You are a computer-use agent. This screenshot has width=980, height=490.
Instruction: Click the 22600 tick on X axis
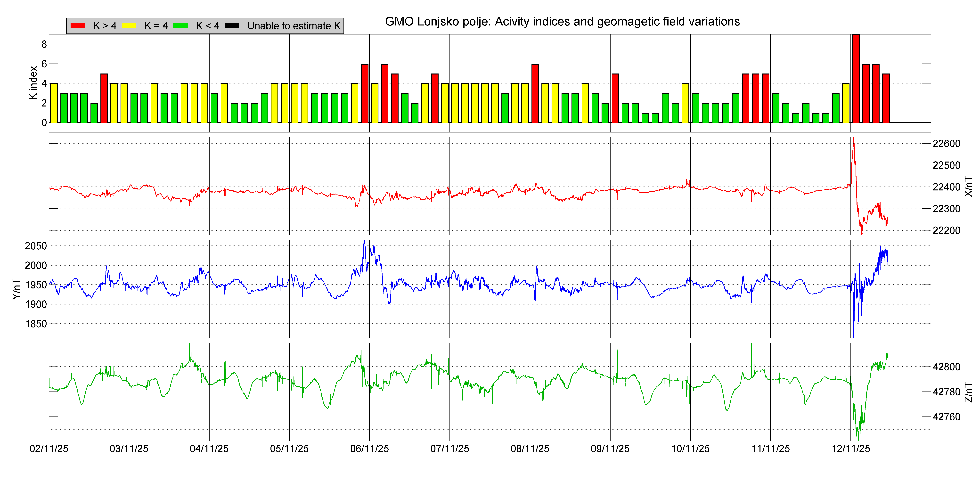[x=946, y=144]
